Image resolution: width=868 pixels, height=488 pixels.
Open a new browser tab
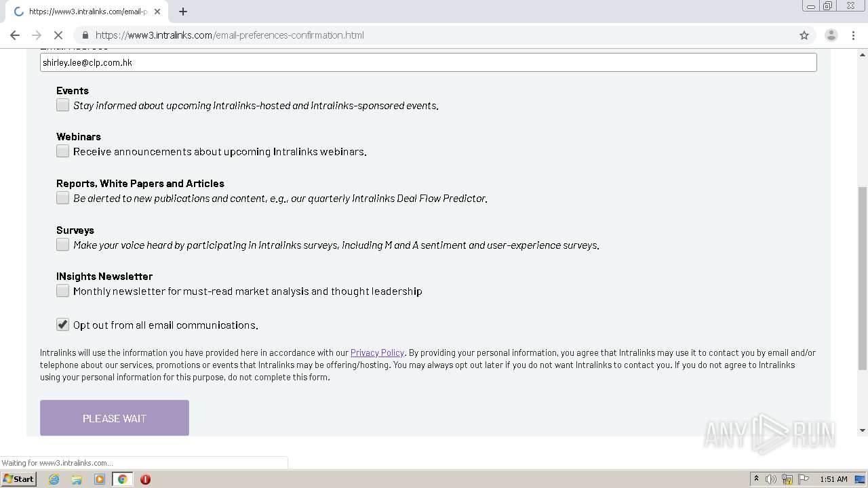point(183,12)
